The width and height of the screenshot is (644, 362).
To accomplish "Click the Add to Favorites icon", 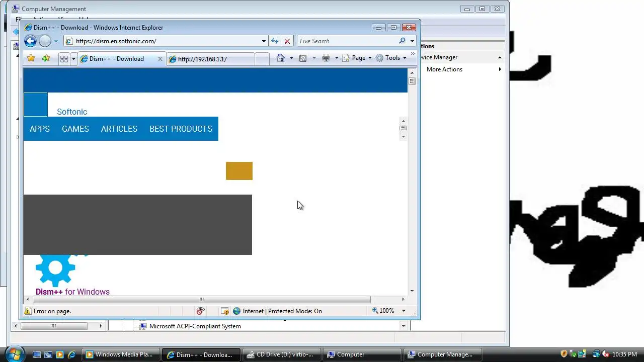I will point(46,58).
